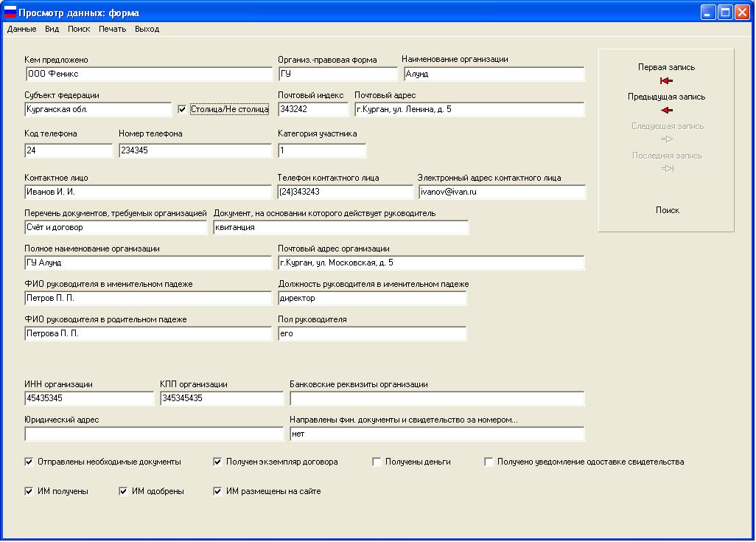Click the Кем предложено field with ООО Феникс
The image size is (756, 542).
pos(149,74)
